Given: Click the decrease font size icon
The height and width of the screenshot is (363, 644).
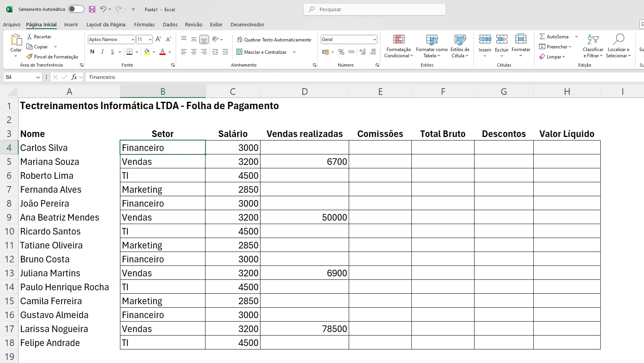Looking at the screenshot, I should pos(169,39).
